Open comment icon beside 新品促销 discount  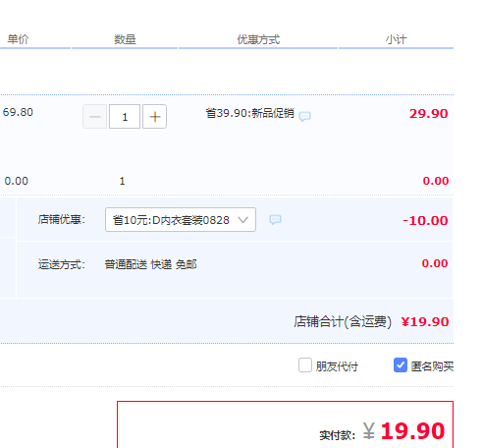pos(305,116)
